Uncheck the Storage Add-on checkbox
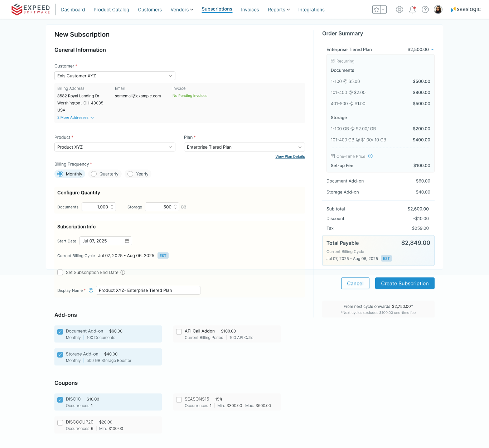The image size is (489, 448). (x=60, y=355)
